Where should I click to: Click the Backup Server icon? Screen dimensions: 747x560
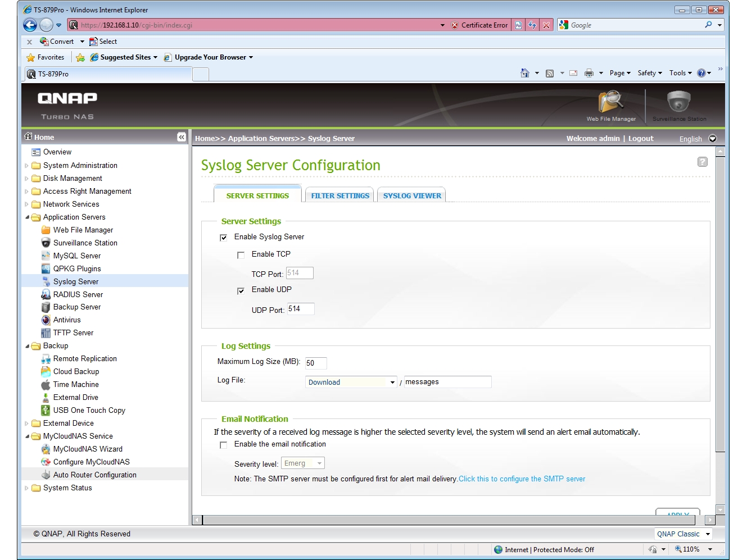pos(46,307)
